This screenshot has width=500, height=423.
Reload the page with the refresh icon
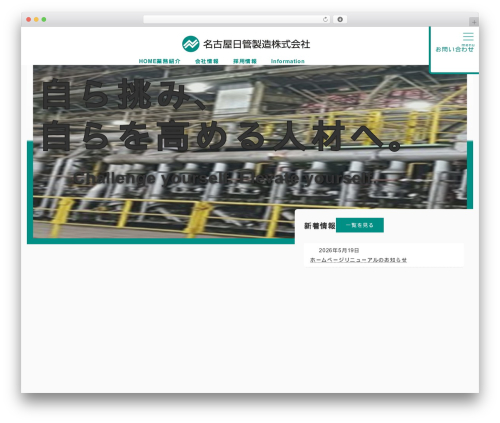(x=325, y=20)
